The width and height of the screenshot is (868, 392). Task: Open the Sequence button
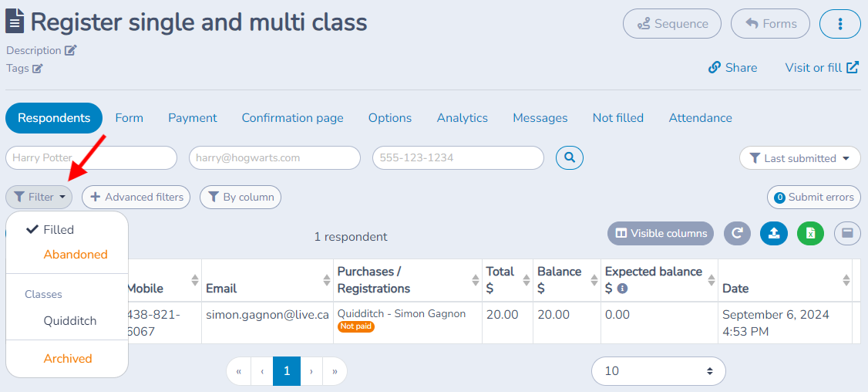point(672,24)
